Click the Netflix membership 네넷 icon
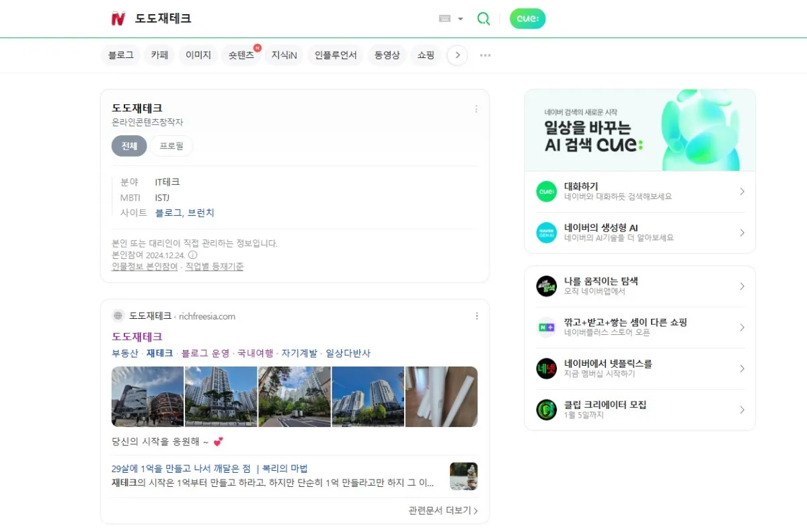 coord(546,369)
